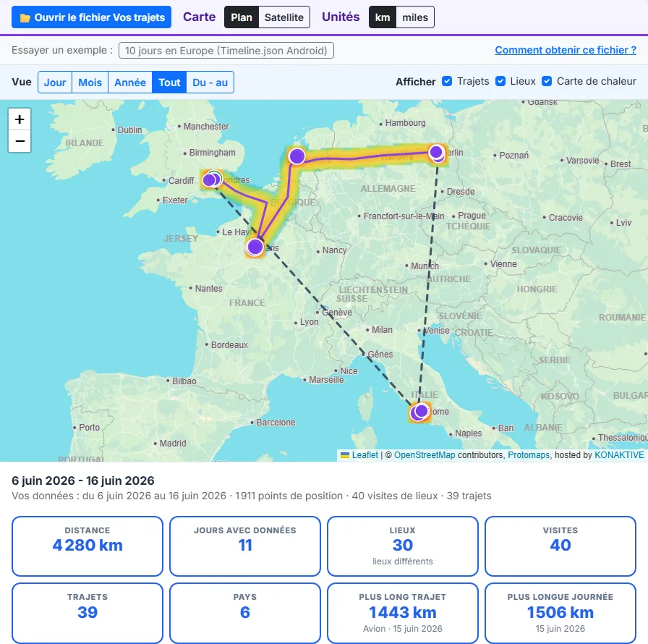Image resolution: width=648 pixels, height=644 pixels.
Task: Open the Du - au date range view
Action: coord(210,82)
